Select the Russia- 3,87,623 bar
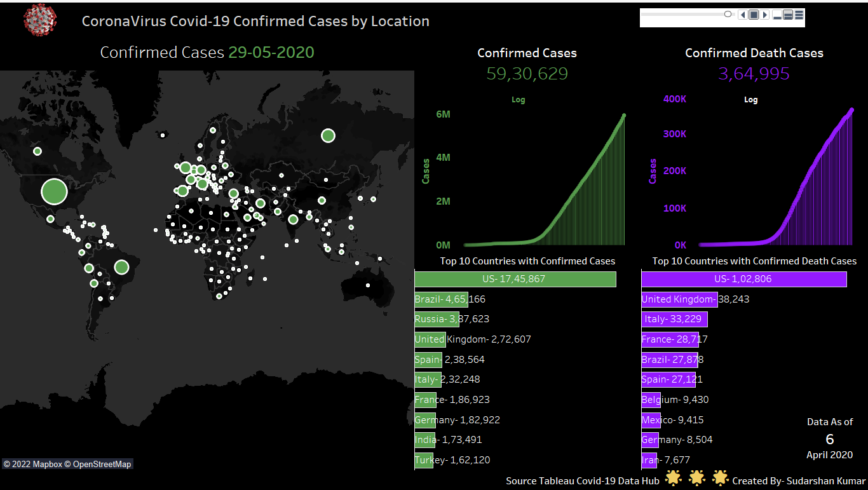The width and height of the screenshot is (868, 490). click(437, 319)
